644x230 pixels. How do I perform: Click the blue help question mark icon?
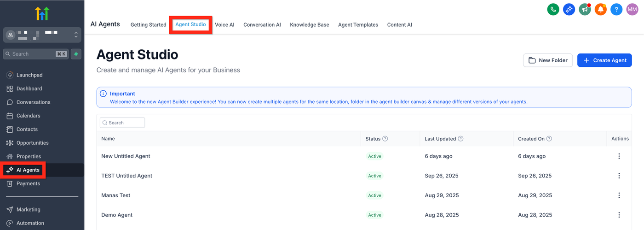click(616, 9)
